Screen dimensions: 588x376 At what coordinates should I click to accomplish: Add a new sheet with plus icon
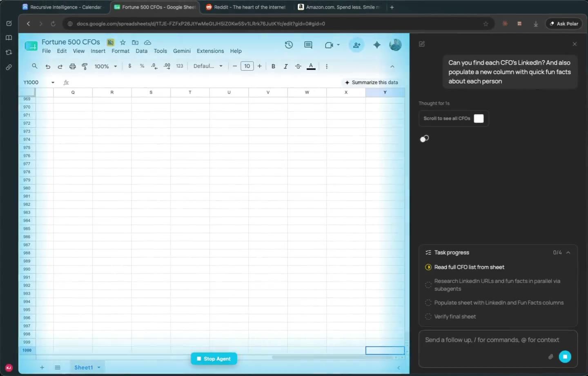42,367
